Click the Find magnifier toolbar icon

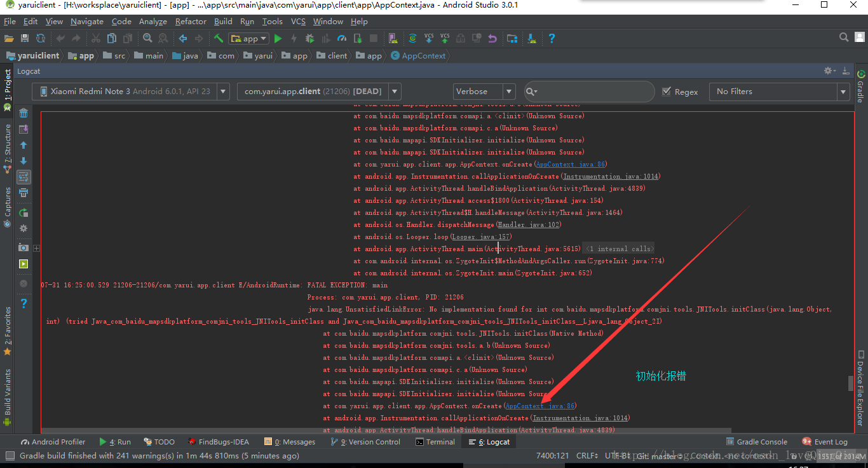click(147, 38)
